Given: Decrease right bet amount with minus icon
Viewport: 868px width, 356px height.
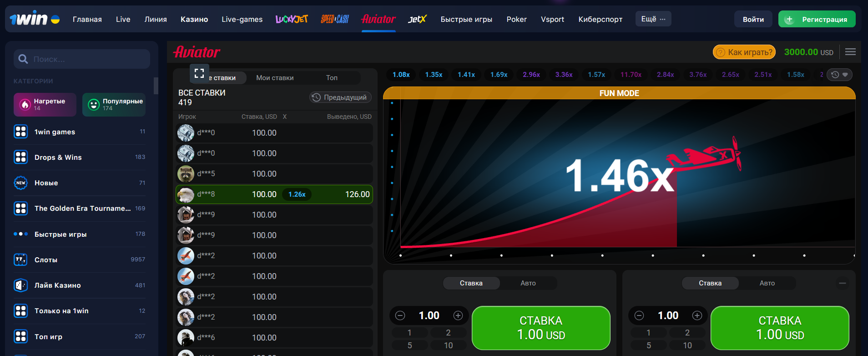Looking at the screenshot, I should 639,315.
